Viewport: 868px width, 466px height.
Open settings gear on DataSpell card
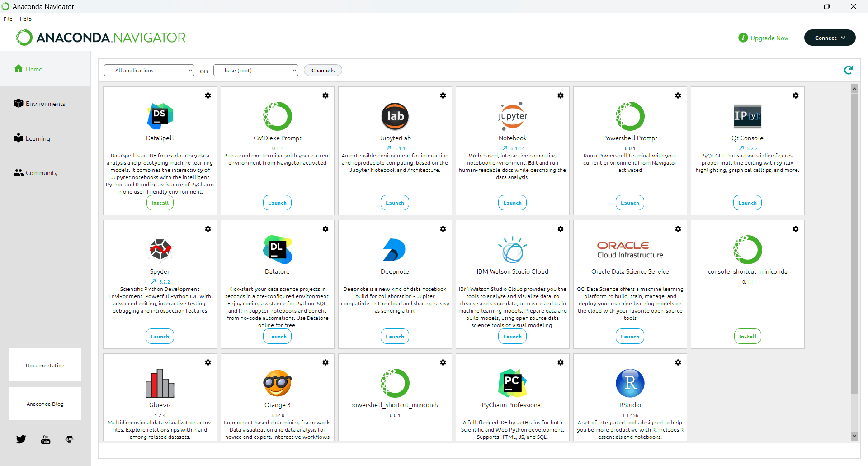pos(208,95)
